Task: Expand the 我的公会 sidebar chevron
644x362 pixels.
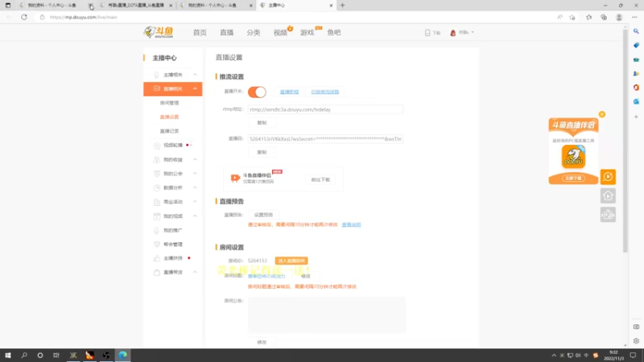Action: click(195, 174)
